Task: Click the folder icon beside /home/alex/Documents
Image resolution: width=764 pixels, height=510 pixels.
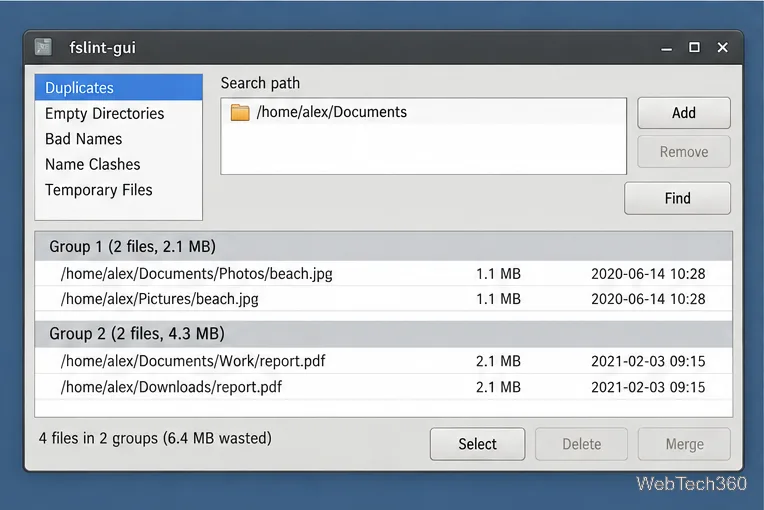Action: click(240, 112)
